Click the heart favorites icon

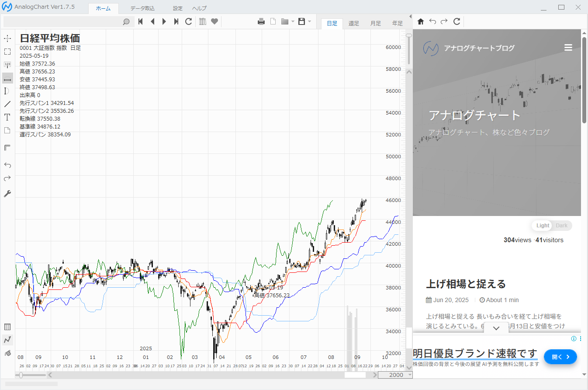click(x=214, y=21)
